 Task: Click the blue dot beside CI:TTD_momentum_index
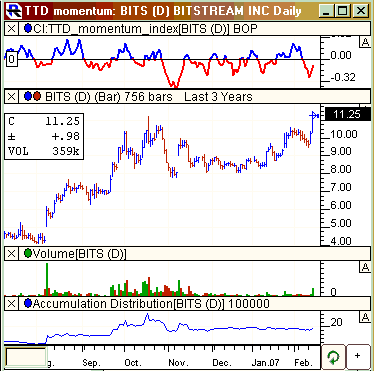(x=28, y=29)
